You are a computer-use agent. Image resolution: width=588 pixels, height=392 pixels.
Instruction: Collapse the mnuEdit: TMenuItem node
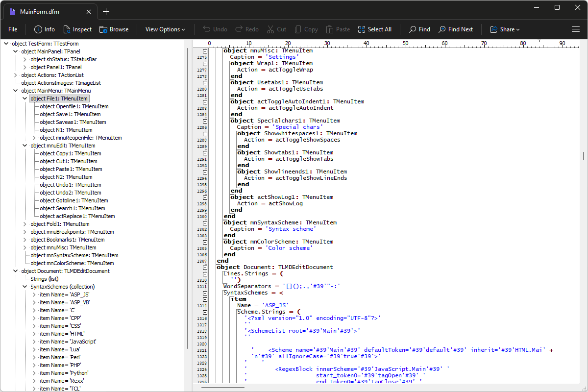(x=25, y=146)
